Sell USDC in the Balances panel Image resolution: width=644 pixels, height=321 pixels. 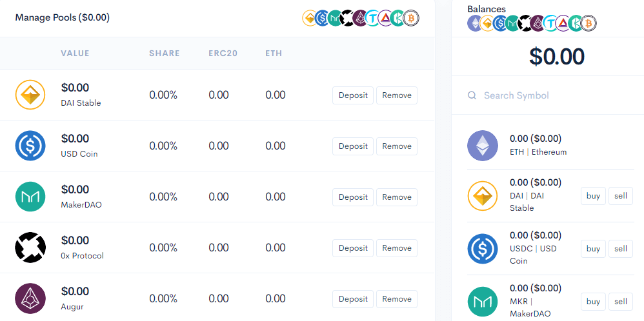tap(620, 249)
